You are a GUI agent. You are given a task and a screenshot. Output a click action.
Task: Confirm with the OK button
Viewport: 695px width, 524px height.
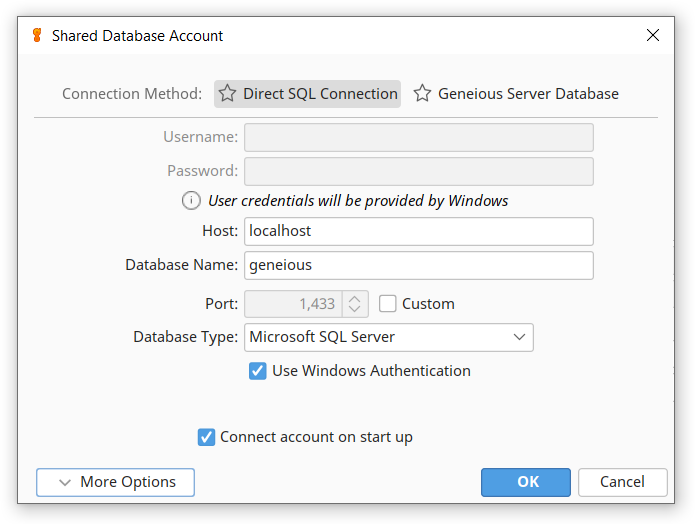[526, 482]
